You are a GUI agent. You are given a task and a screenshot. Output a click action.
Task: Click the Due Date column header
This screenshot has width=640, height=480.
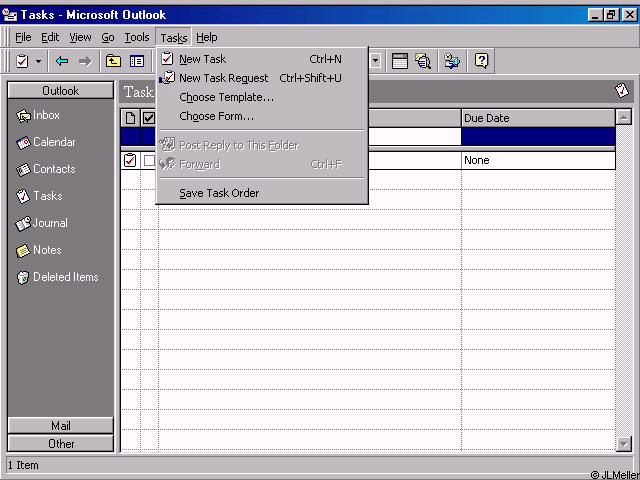(538, 118)
